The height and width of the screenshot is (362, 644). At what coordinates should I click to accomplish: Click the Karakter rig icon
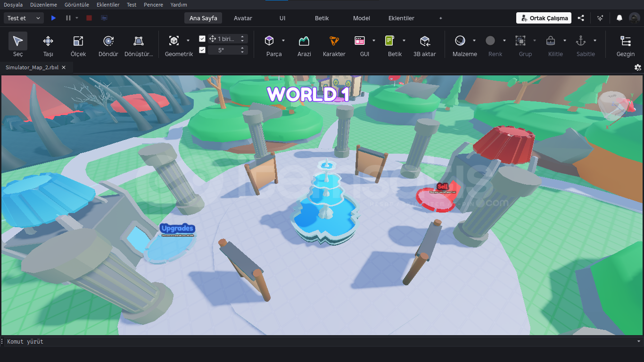tap(334, 41)
